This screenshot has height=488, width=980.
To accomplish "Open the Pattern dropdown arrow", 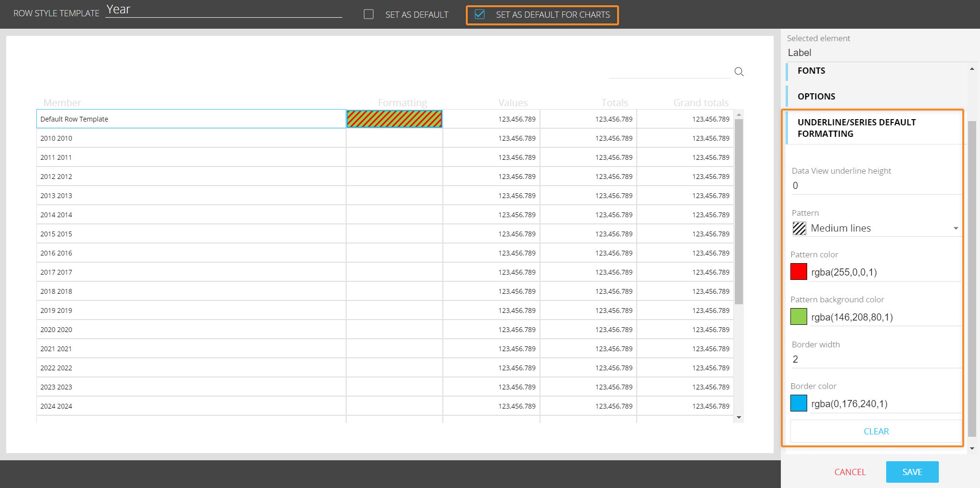I will click(956, 228).
